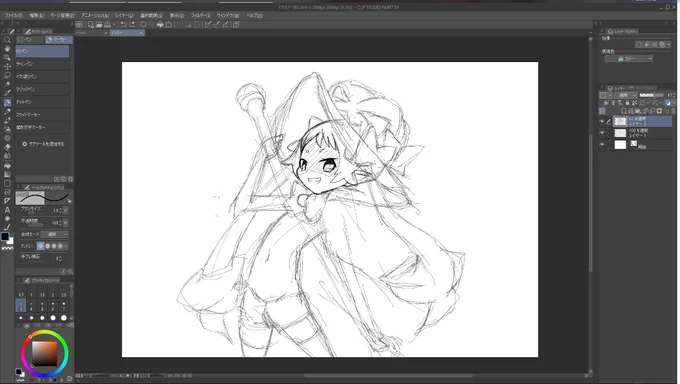Screen dimensions: 680x384
Task: Adjust the stabilization (手ブレ補正) stepper
Action: point(60,258)
